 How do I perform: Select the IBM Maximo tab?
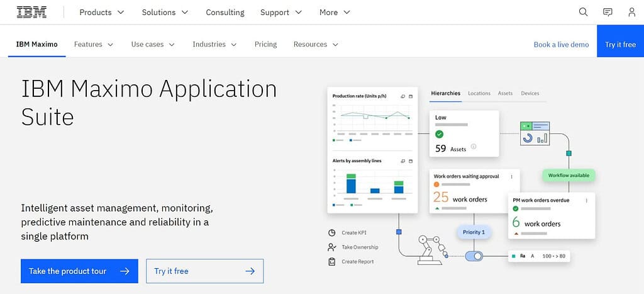(x=37, y=45)
